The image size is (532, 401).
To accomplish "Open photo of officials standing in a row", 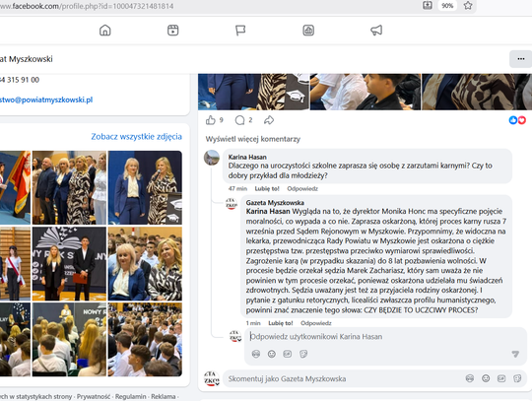I will coord(69,187).
